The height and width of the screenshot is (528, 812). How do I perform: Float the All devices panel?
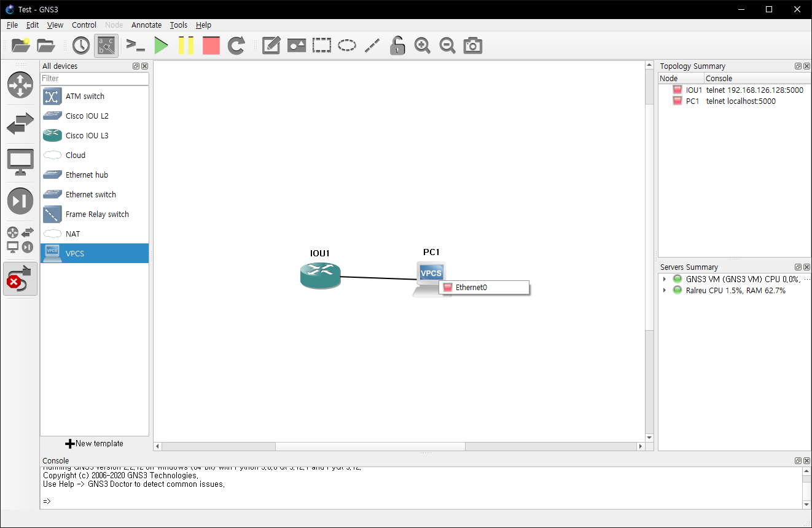(136, 66)
